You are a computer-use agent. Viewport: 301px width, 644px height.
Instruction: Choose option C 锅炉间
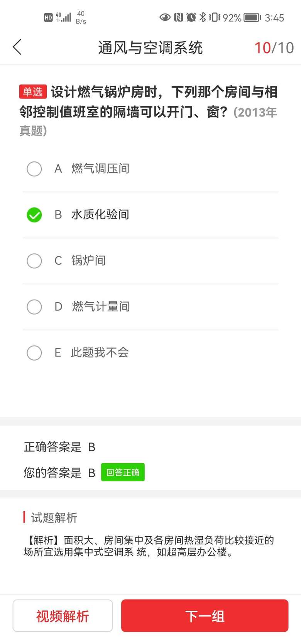pyautogui.click(x=34, y=261)
